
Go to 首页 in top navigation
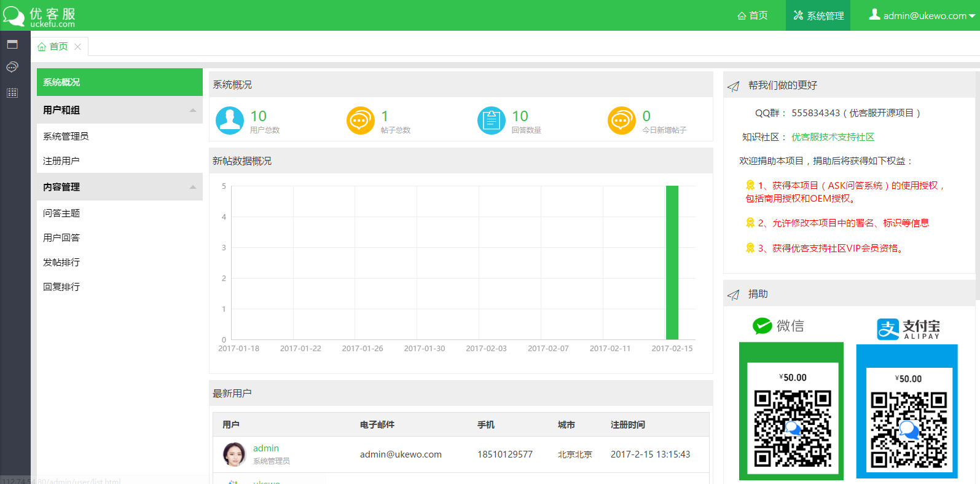click(x=753, y=15)
